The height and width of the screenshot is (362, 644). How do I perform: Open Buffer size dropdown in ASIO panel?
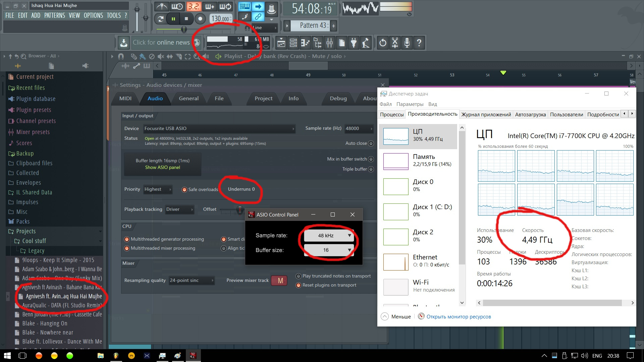point(329,250)
